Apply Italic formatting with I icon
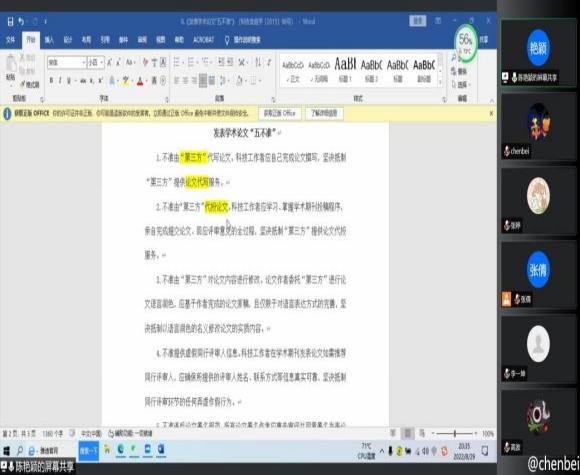The width and height of the screenshot is (580, 475). point(60,80)
